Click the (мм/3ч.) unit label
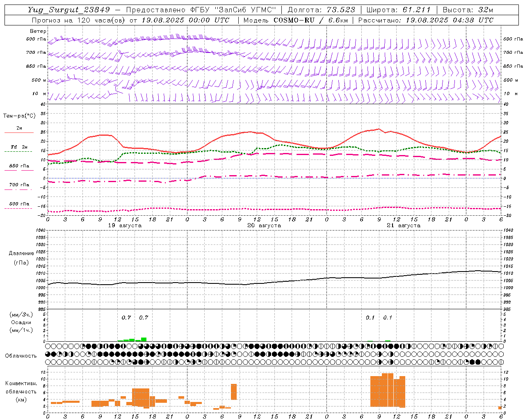The width and height of the screenshot is (525, 420). [21, 315]
